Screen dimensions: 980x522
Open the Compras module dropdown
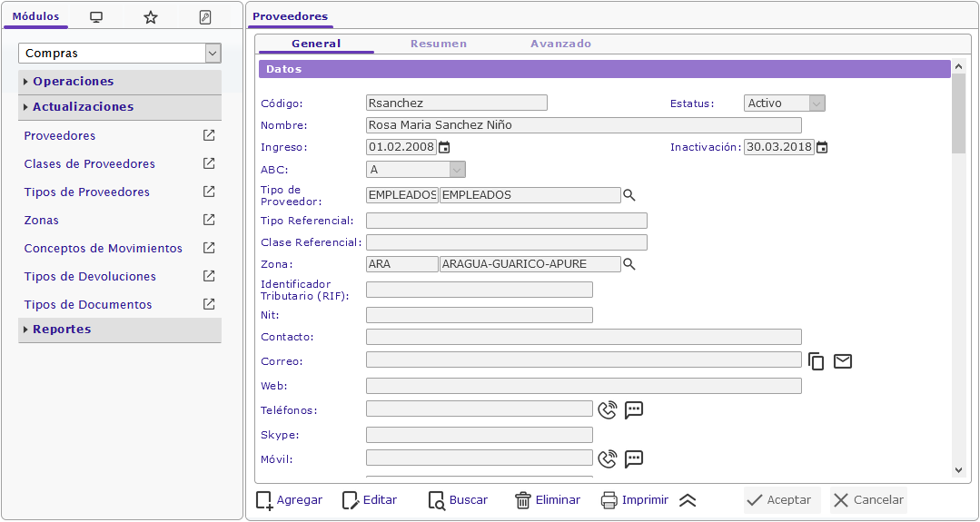click(x=213, y=54)
